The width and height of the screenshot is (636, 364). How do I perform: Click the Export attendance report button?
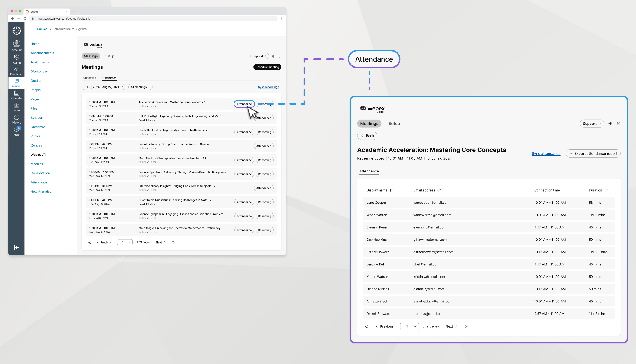pyautogui.click(x=594, y=153)
